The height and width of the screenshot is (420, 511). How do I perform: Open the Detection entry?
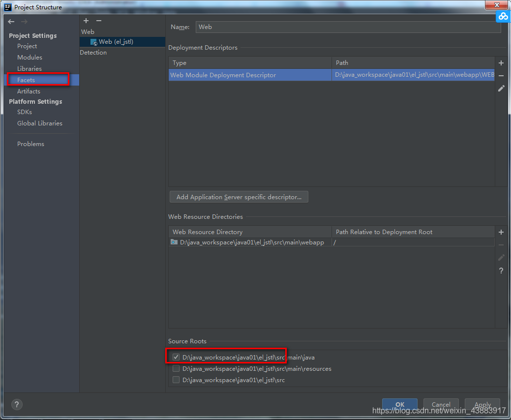93,53
